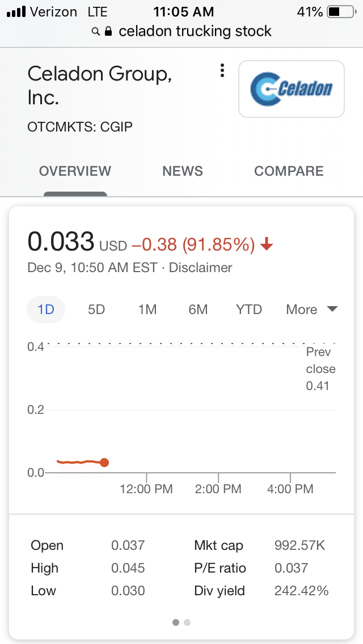Select the OVERVIEW tab
Image resolution: width=363 pixels, height=644 pixels.
[x=75, y=171]
